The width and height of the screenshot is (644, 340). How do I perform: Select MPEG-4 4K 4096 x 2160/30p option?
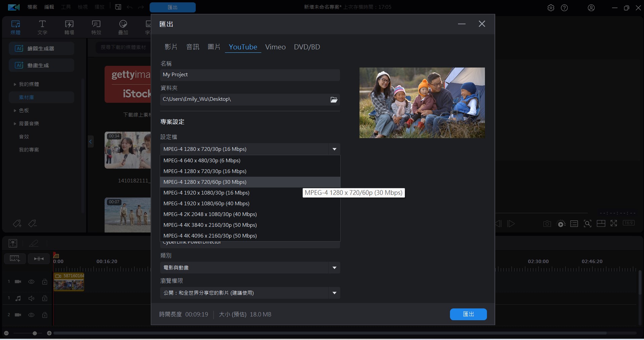pos(250,236)
